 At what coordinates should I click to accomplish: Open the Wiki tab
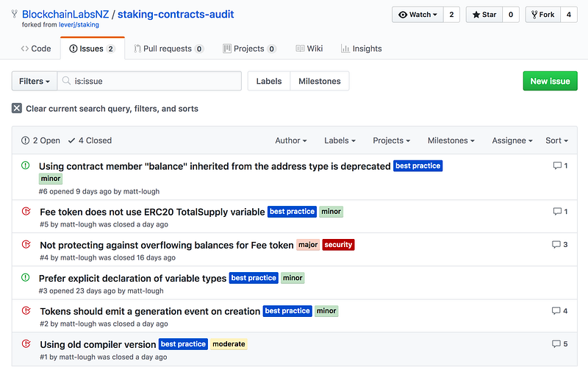(x=309, y=49)
